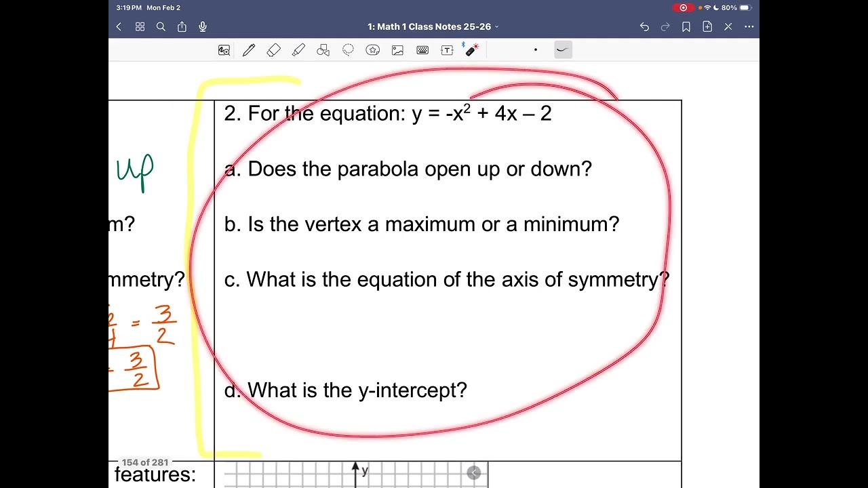
Task: Go back with the left chevron
Action: [119, 26]
